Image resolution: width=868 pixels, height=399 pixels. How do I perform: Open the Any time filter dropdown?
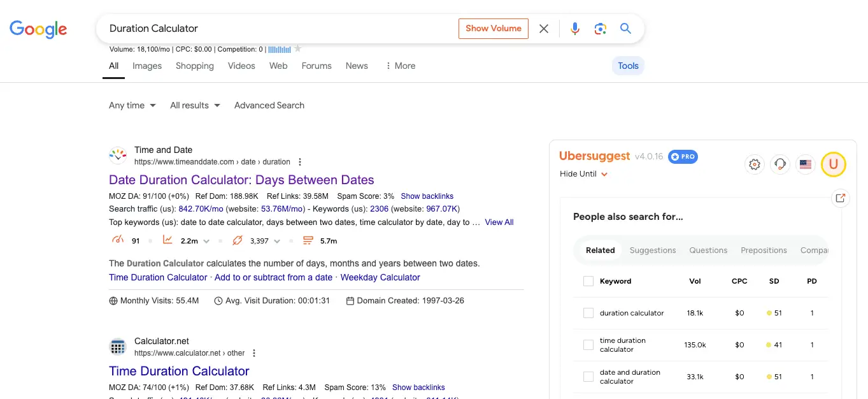(132, 106)
